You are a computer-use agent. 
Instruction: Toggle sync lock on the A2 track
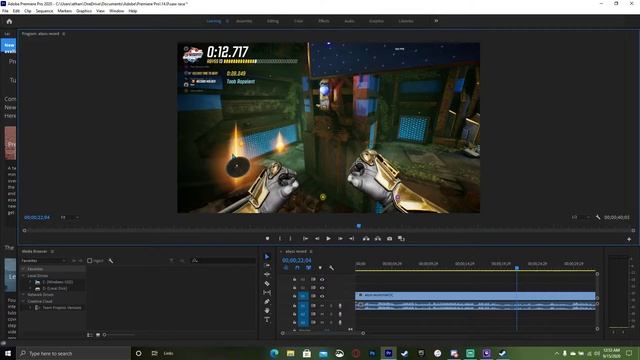(313, 314)
